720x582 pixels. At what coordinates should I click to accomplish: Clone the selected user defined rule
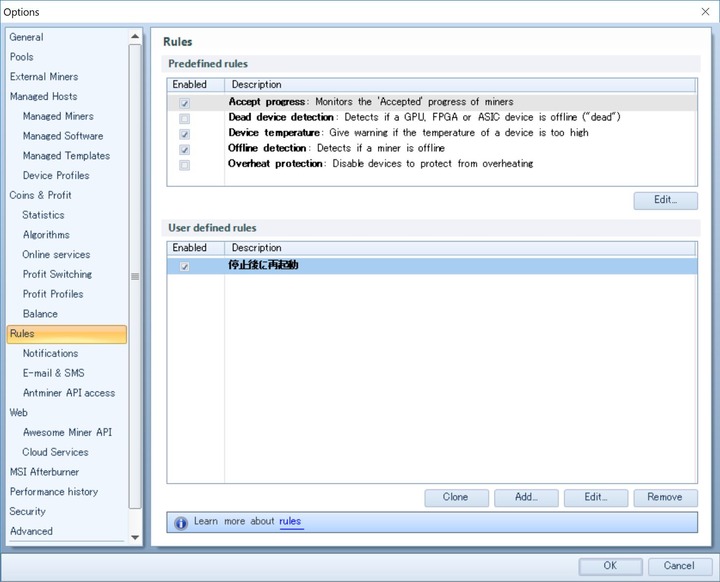click(x=456, y=497)
